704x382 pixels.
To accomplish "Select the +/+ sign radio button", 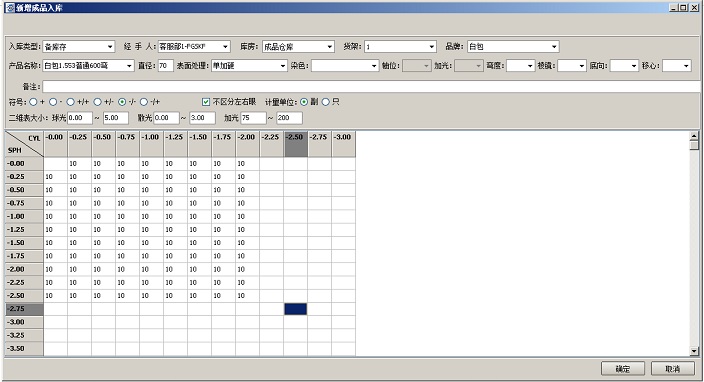I will pyautogui.click(x=70, y=102).
